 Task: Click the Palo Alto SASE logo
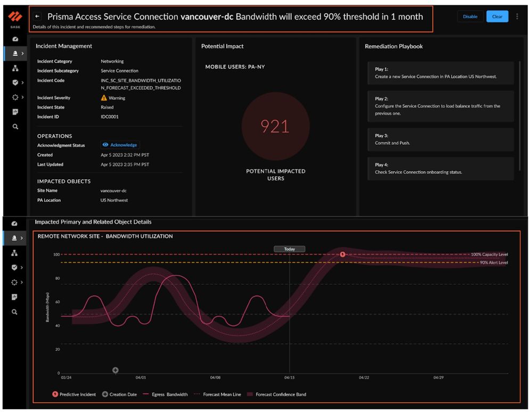[x=15, y=18]
